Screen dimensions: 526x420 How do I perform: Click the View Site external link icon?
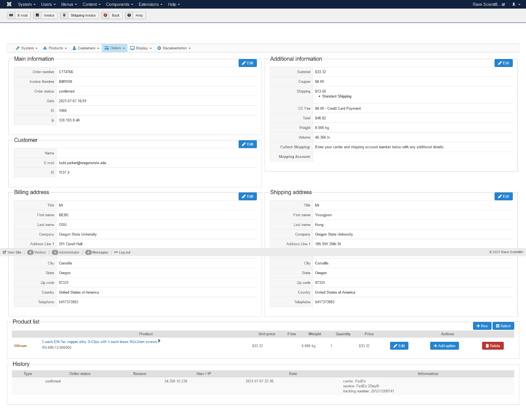[4, 252]
